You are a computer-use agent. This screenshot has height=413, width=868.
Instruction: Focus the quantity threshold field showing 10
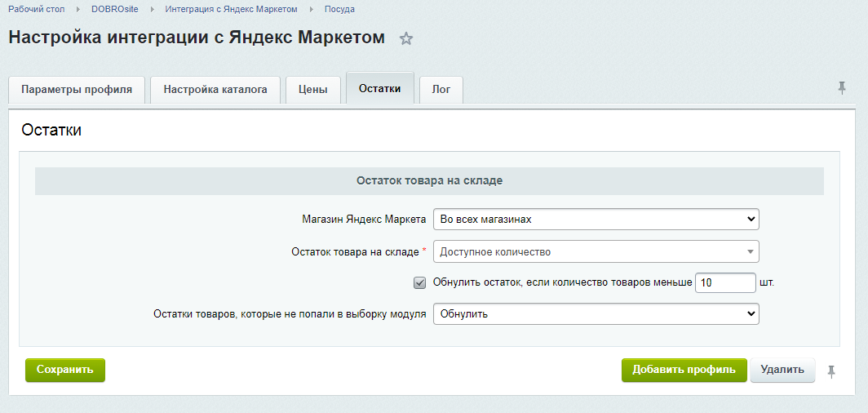[725, 283]
